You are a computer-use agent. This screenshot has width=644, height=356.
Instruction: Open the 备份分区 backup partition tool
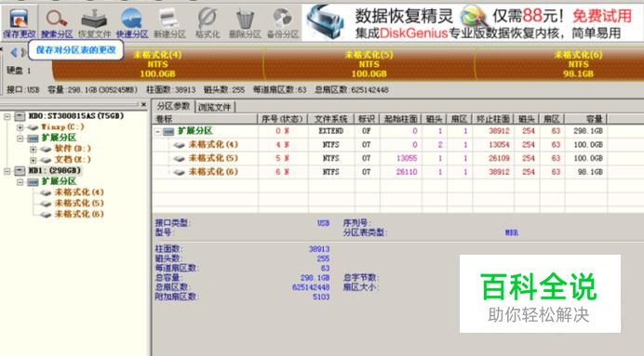click(x=283, y=22)
